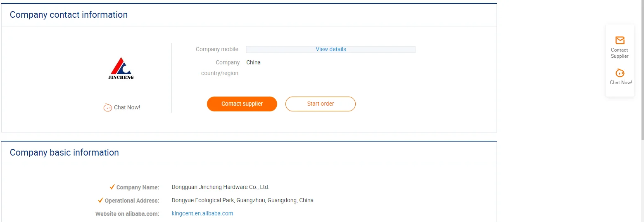Click the verified checkmark beside Company Name
The height and width of the screenshot is (222, 644).
point(112,187)
